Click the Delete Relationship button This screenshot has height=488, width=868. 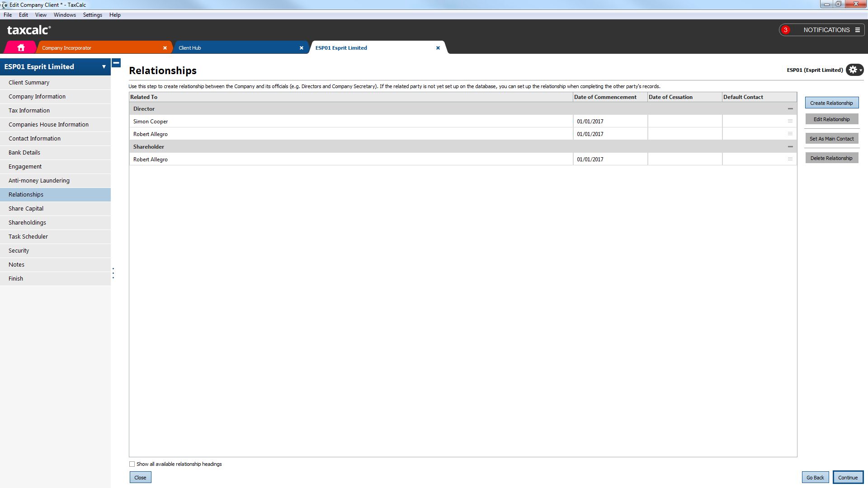click(x=831, y=158)
